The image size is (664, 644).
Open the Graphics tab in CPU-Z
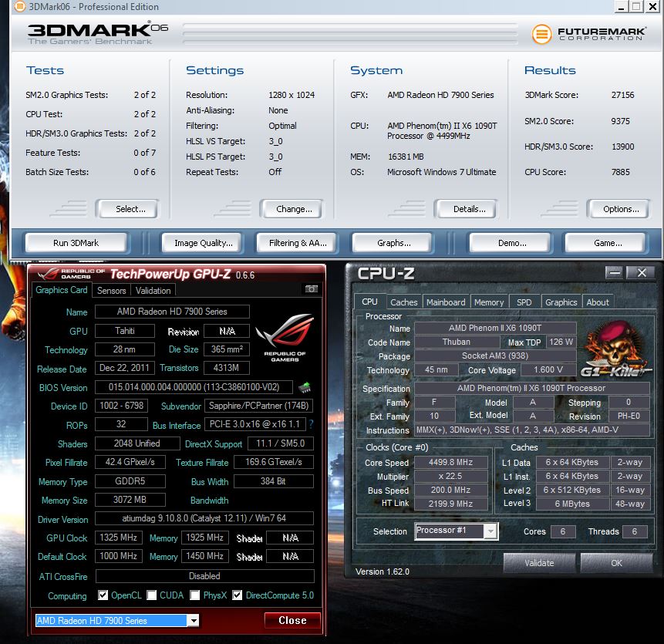point(561,302)
